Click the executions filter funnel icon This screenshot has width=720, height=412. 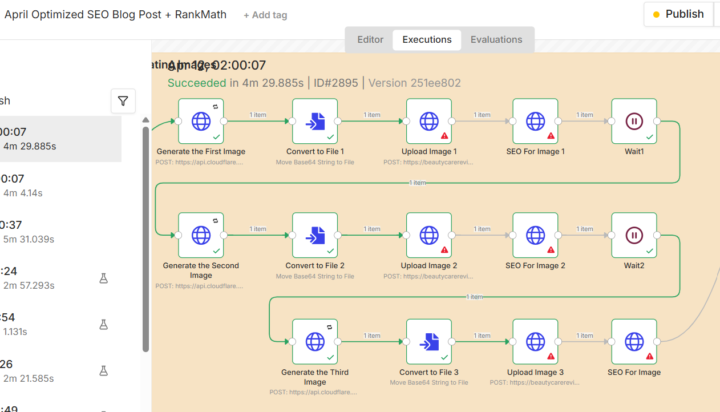(123, 101)
